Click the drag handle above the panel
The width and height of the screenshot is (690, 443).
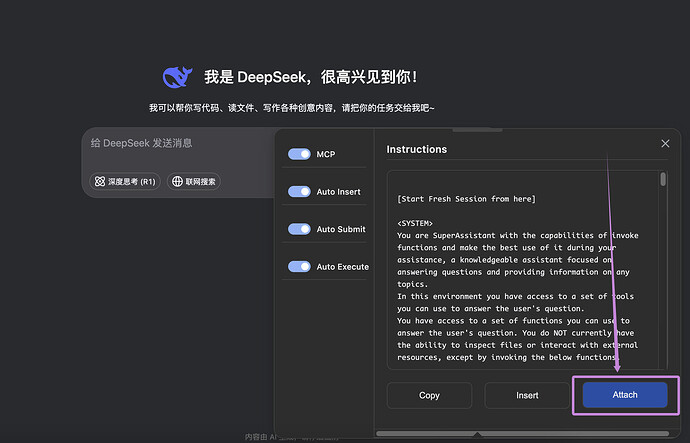[477, 130]
